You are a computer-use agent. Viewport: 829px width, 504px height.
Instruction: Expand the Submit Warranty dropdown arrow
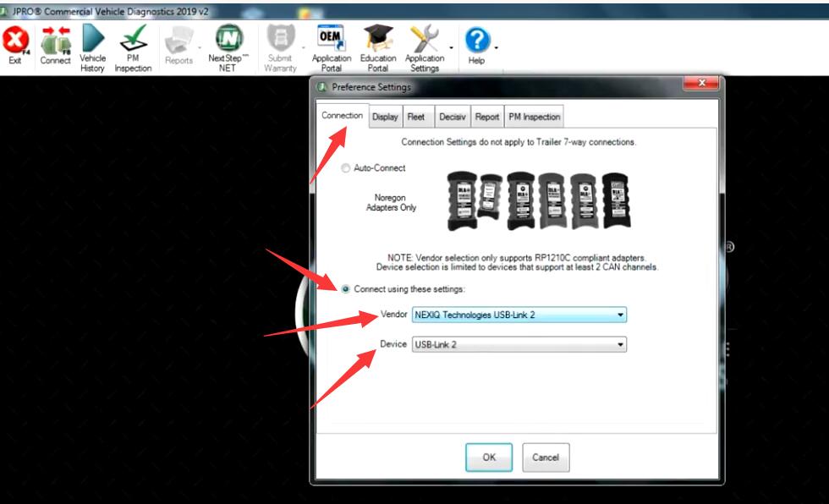pos(304,48)
